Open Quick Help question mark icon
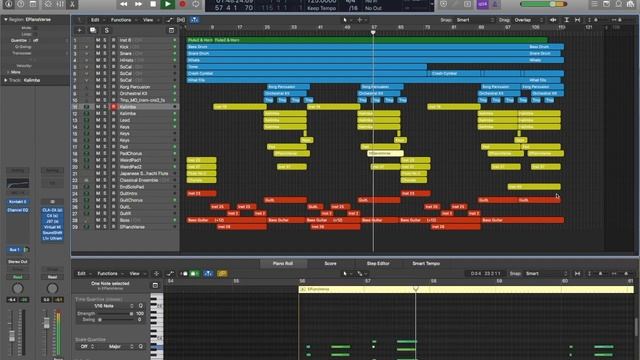Image resolution: width=640 pixels, height=360 pixels. point(20,4)
